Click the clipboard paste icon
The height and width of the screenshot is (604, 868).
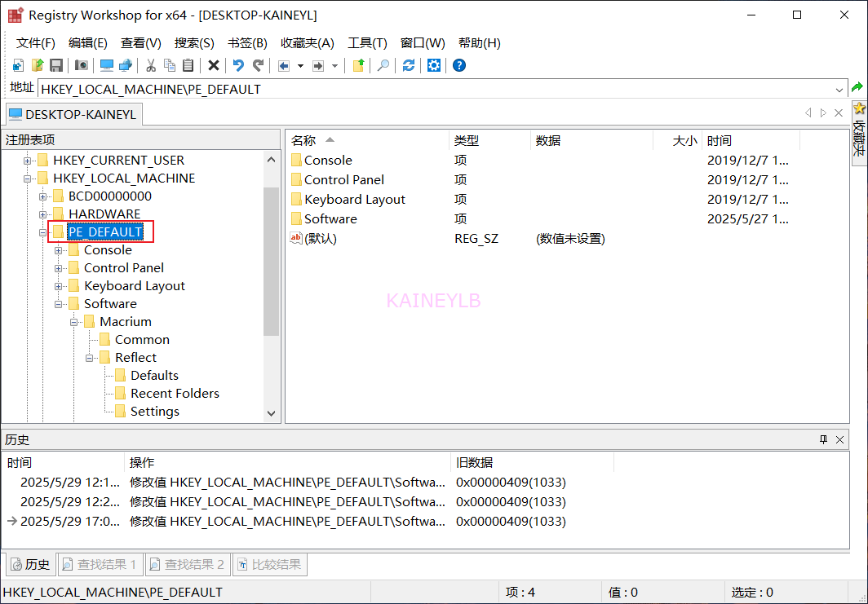click(x=188, y=65)
